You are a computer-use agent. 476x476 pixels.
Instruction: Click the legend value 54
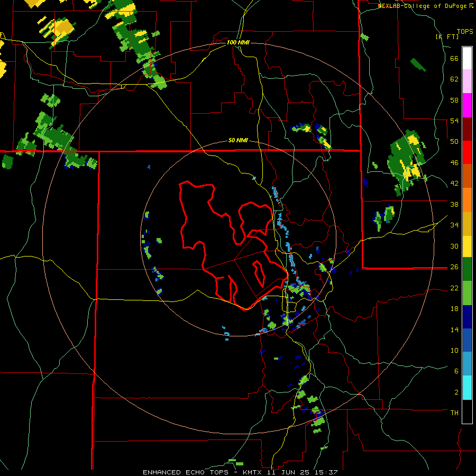click(454, 121)
